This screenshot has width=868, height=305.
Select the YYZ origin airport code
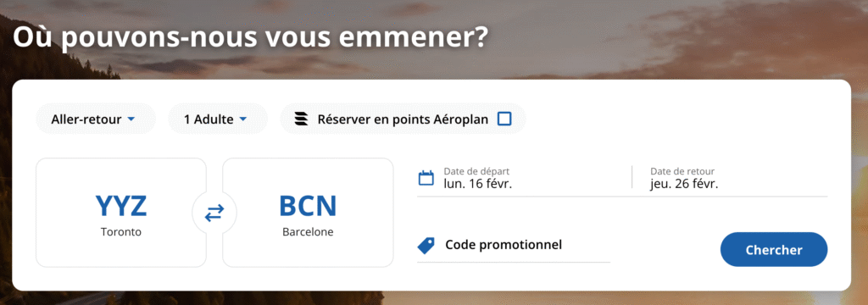pos(121,205)
